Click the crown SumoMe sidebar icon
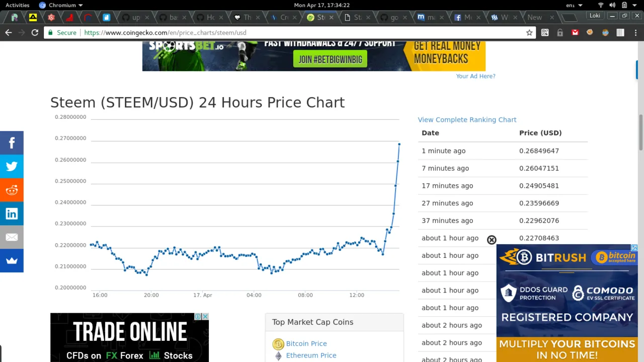The height and width of the screenshot is (362, 644). point(12,260)
